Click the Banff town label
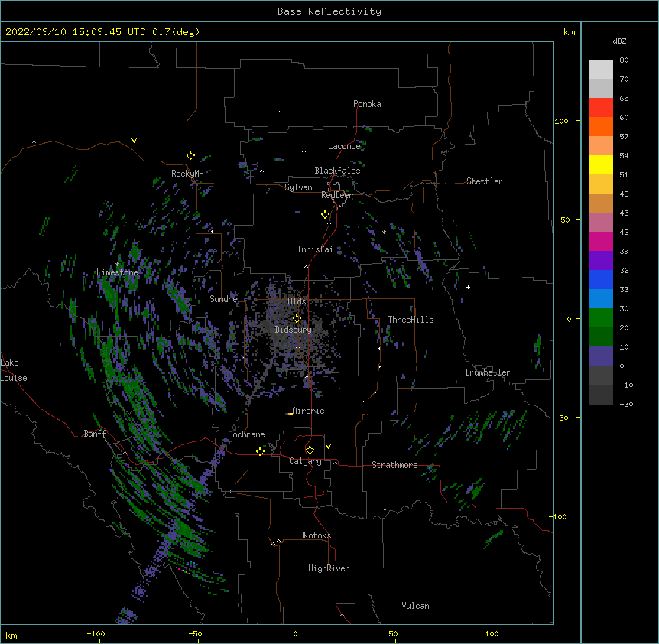659x644 pixels. (x=95, y=434)
